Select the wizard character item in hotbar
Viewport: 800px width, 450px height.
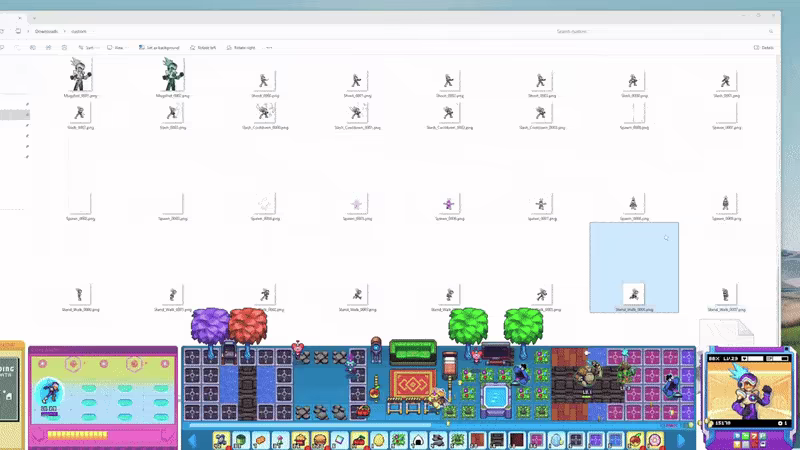[221, 440]
